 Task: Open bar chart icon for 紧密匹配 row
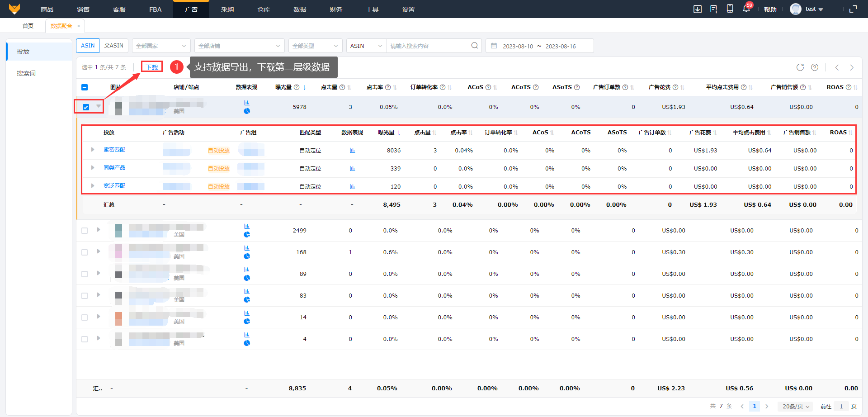pyautogui.click(x=352, y=151)
